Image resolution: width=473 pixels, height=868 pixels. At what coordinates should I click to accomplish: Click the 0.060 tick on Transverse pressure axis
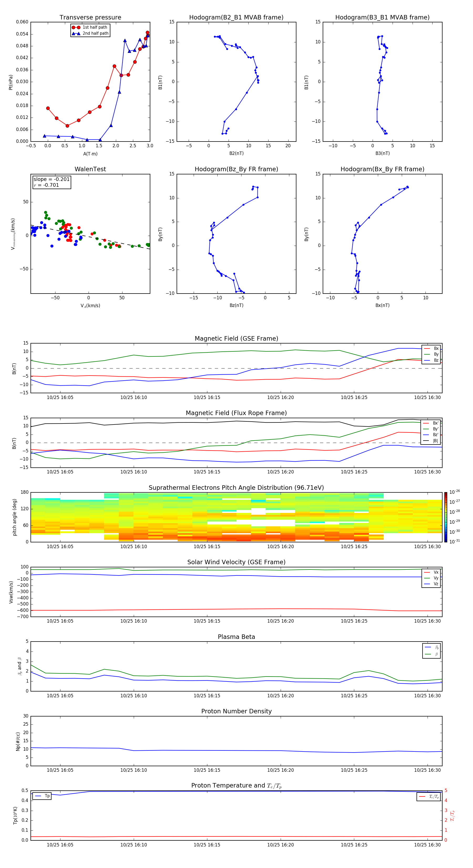[x=22, y=22]
